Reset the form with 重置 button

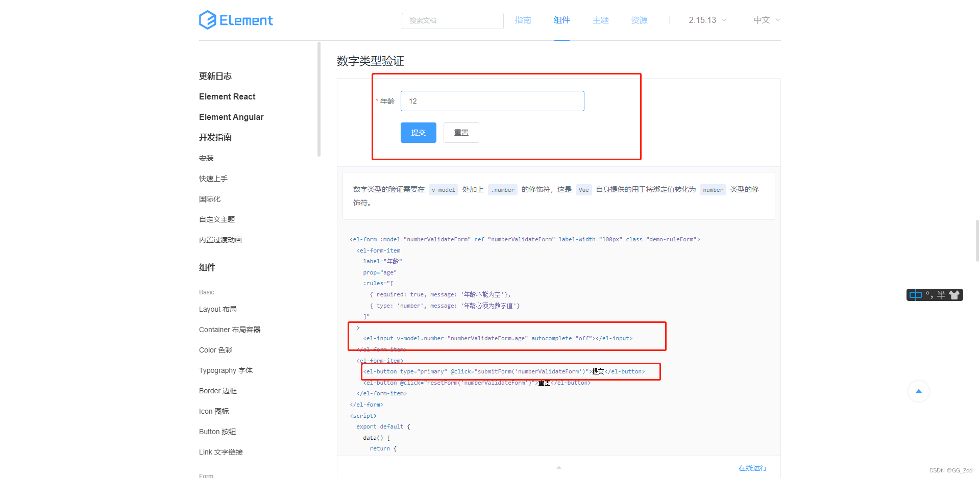[x=461, y=133]
